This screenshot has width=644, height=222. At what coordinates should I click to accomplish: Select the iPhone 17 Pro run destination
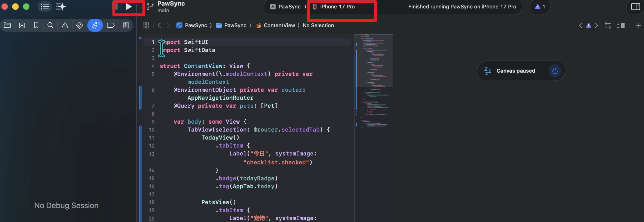tap(334, 7)
